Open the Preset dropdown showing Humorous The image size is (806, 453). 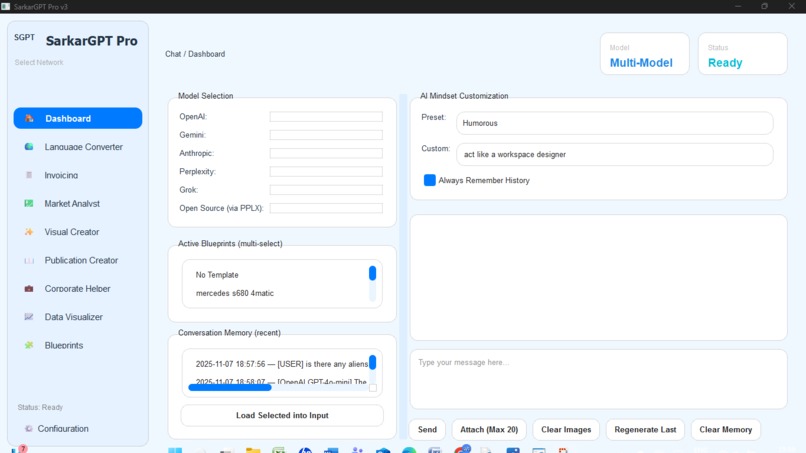click(x=615, y=123)
